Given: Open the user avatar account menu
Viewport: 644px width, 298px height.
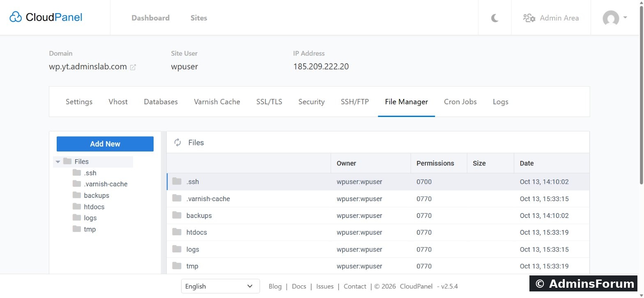Looking at the screenshot, I should tap(614, 18).
